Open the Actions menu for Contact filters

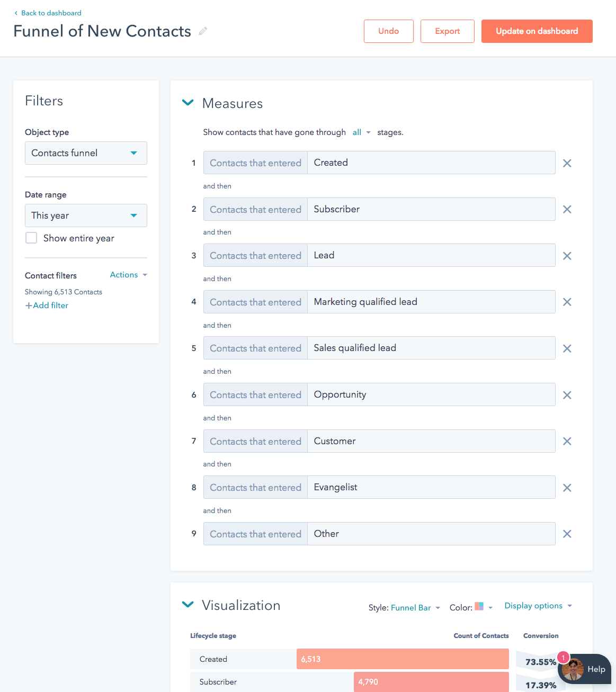tap(127, 275)
